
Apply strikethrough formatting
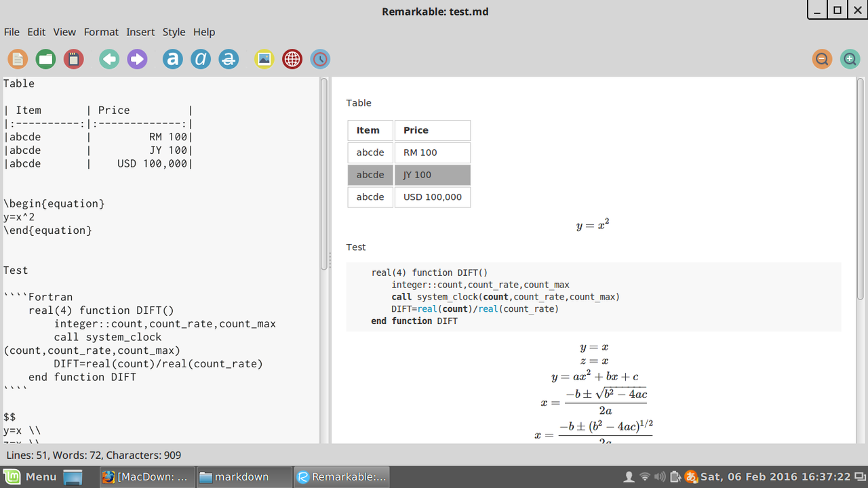coord(229,59)
